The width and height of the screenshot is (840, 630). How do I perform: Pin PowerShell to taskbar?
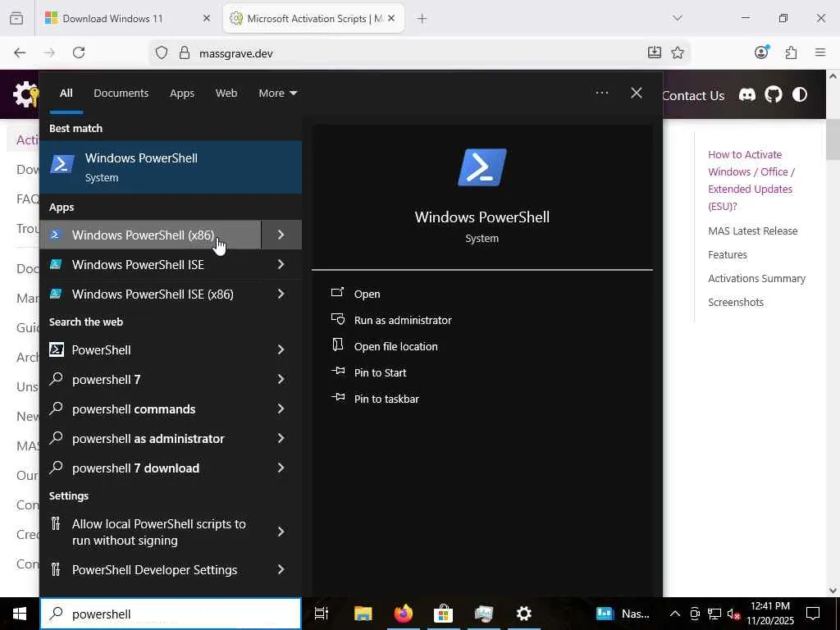coord(386,399)
